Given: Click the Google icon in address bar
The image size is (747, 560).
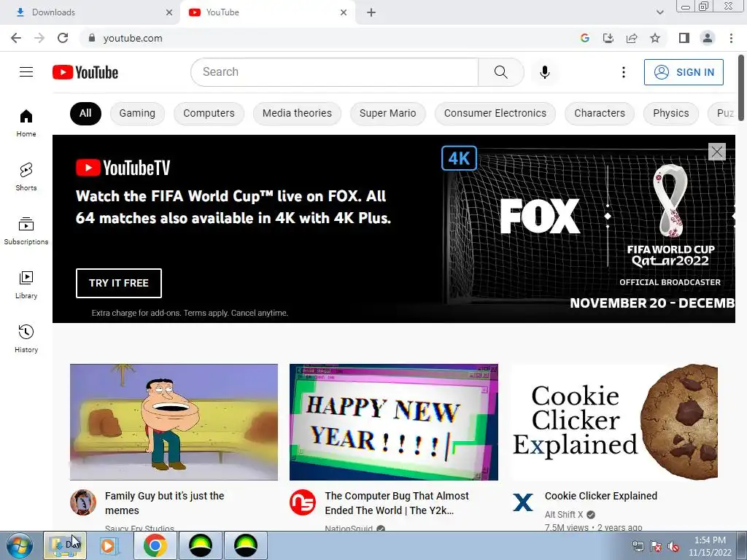Looking at the screenshot, I should coord(585,38).
